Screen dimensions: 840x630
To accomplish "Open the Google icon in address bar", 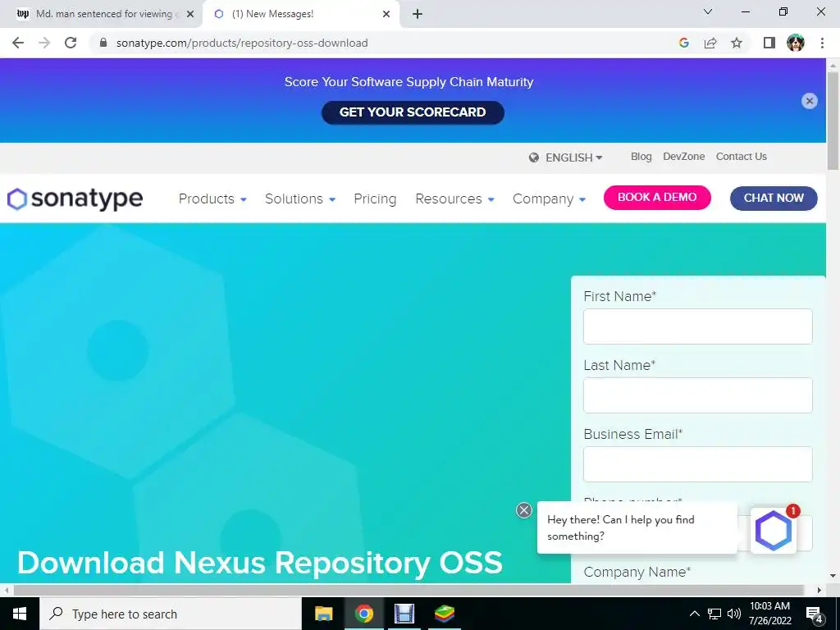I will (683, 43).
